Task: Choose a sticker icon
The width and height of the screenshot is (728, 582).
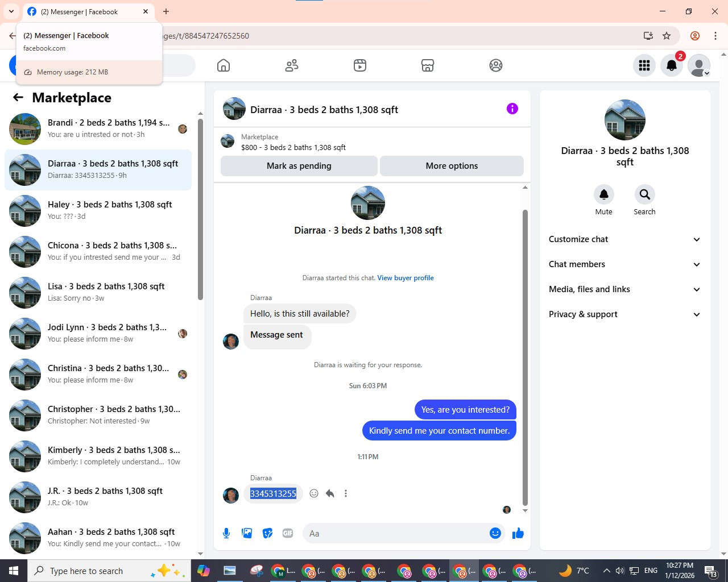Action: point(267,533)
